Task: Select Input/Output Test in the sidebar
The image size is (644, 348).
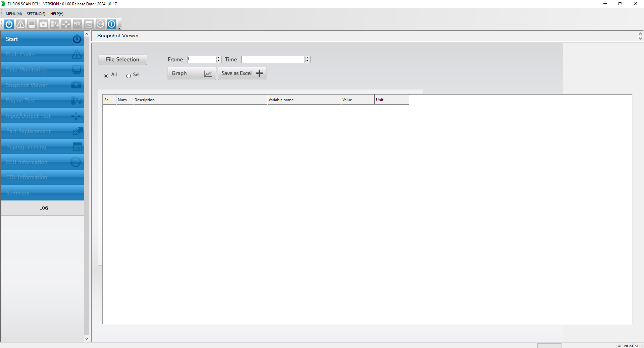Action: tap(42, 116)
